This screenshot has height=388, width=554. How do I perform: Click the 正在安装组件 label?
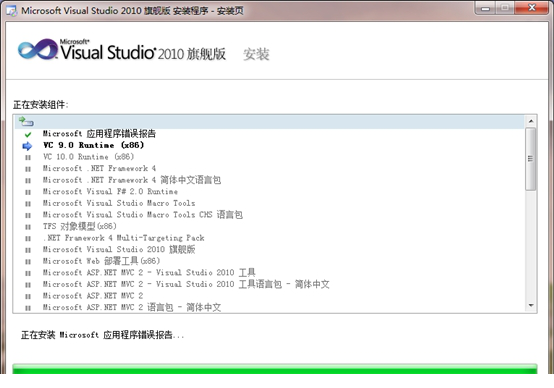point(41,105)
